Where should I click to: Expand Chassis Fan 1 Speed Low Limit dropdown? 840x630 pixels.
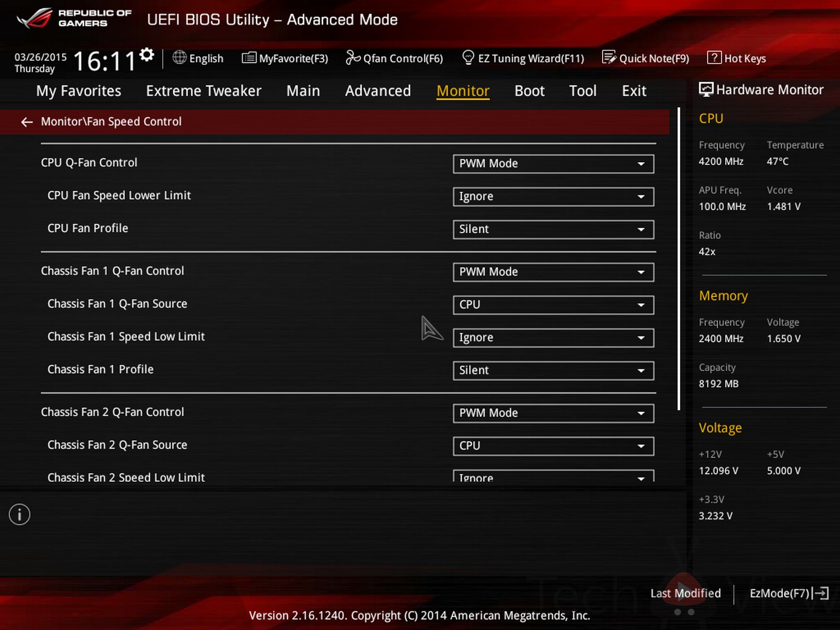tap(553, 338)
